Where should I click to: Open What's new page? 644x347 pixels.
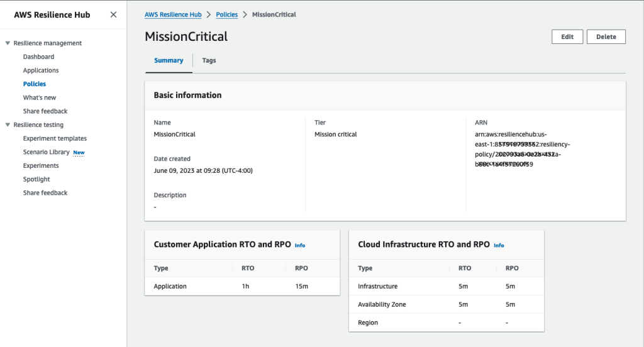[x=40, y=97]
